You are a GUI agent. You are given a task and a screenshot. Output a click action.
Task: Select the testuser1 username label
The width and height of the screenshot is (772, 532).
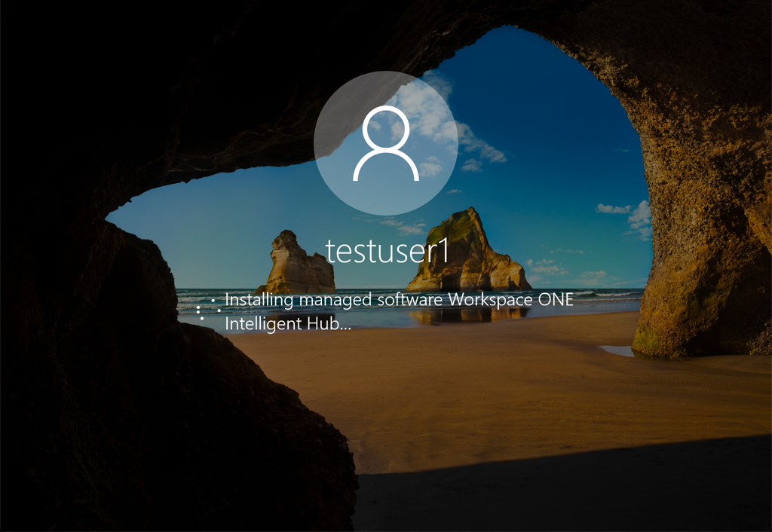click(x=386, y=252)
